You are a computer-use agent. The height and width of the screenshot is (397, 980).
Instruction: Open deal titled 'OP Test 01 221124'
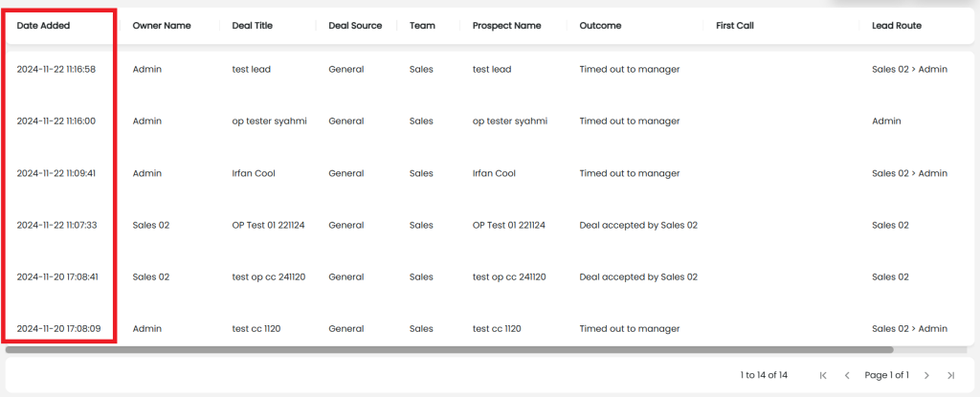tap(268, 225)
